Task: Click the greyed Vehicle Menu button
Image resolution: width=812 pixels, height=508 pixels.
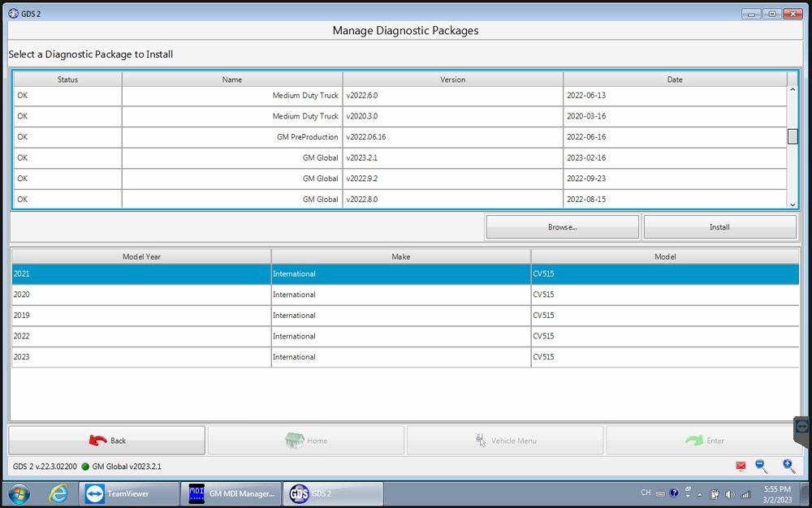Action: pos(505,440)
